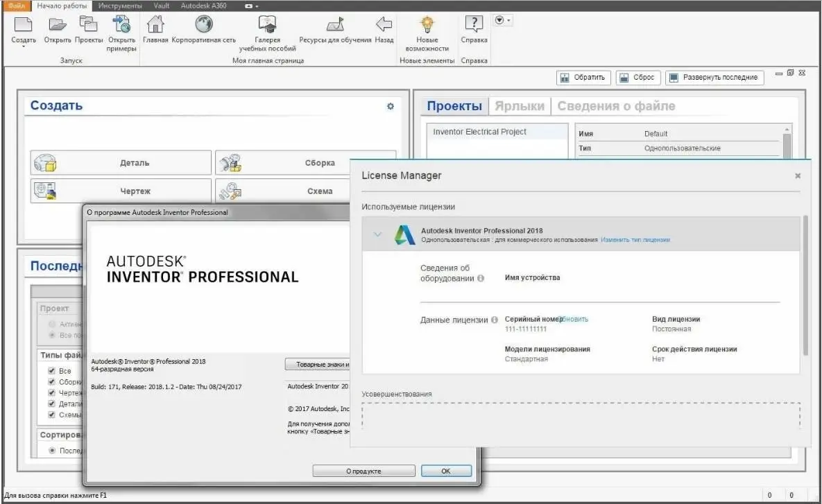The width and height of the screenshot is (822, 504).
Task: Switch to the Vault ribbon tab
Action: [x=162, y=6]
